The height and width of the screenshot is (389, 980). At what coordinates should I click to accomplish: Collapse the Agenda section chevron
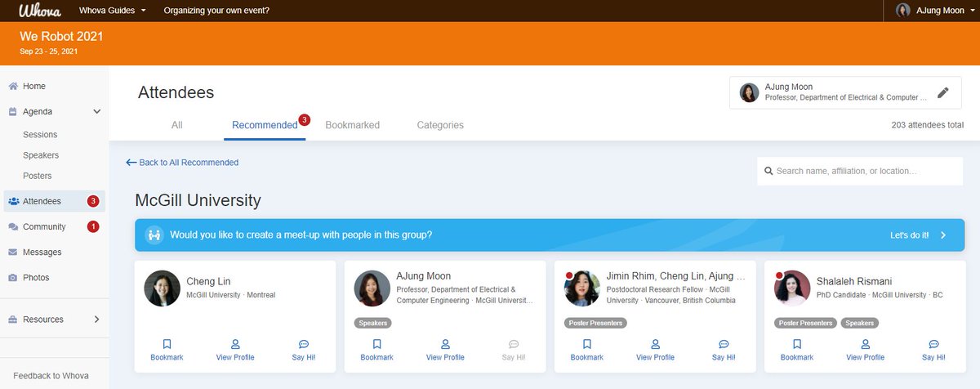click(x=96, y=111)
